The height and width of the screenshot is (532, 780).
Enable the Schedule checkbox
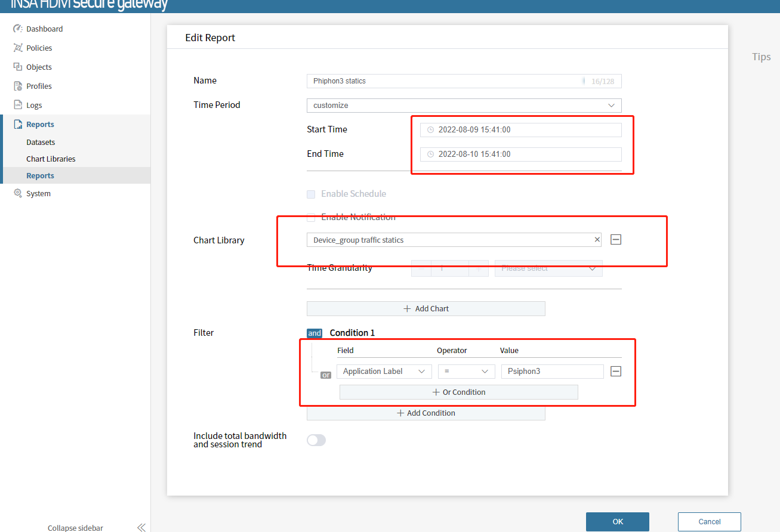click(x=311, y=194)
